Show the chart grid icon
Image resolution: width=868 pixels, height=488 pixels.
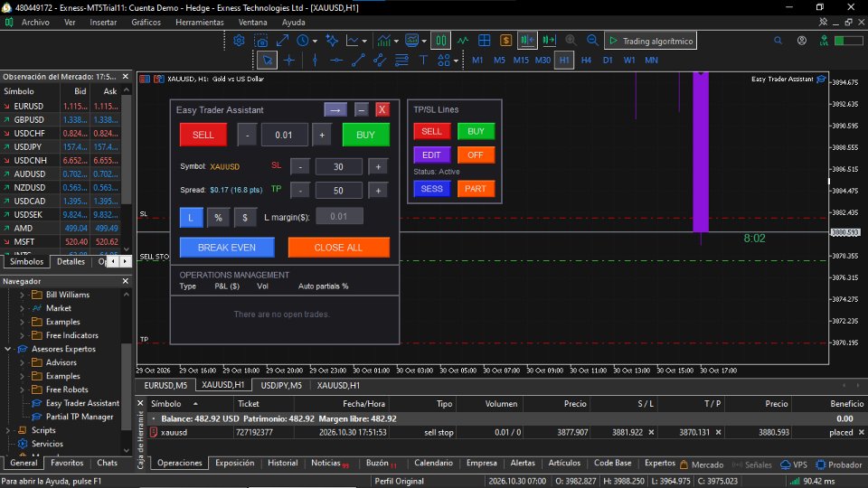[485, 41]
